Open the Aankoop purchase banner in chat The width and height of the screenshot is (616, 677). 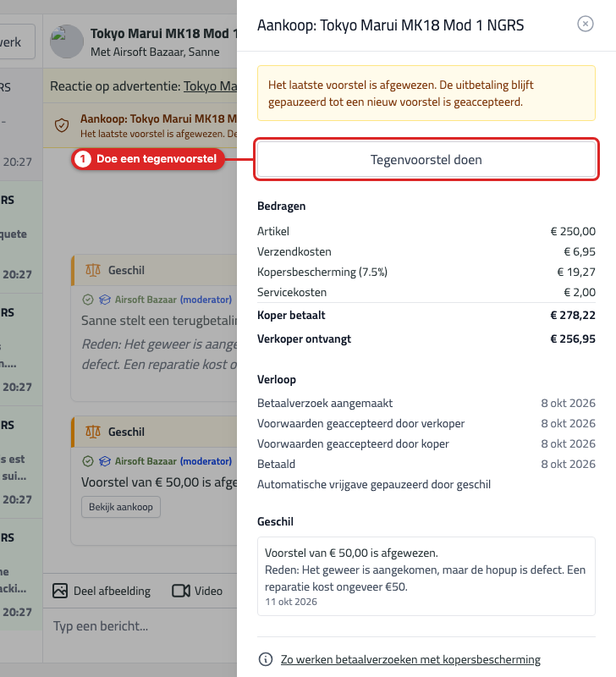140,125
